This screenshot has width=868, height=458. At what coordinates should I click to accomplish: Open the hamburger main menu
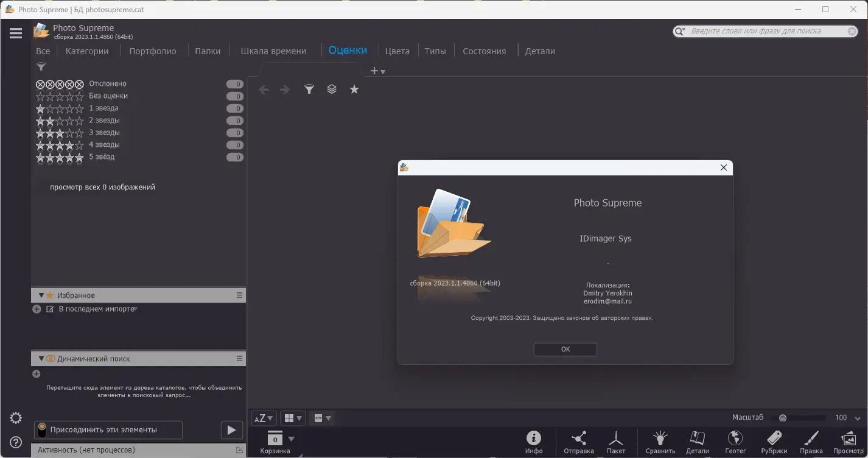point(16,33)
